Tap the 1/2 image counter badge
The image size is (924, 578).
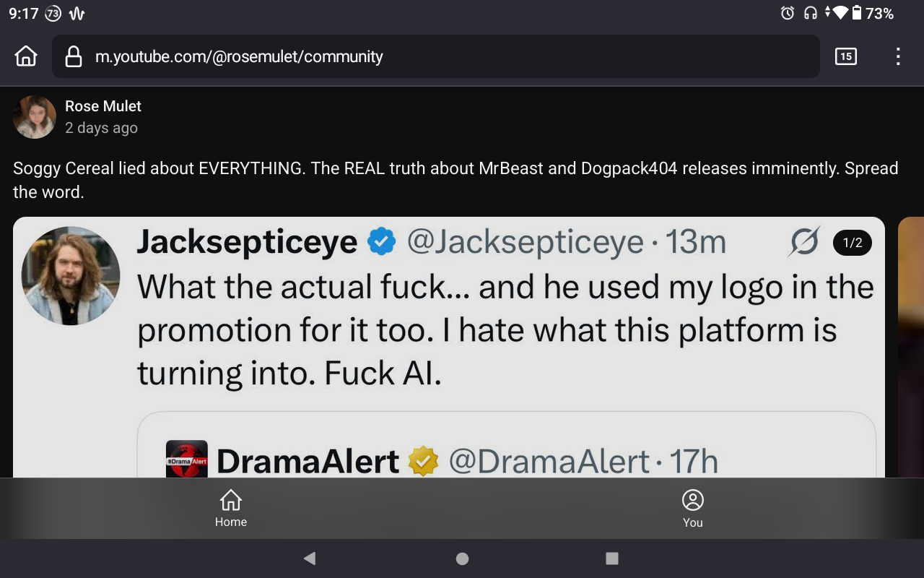pyautogui.click(x=853, y=243)
